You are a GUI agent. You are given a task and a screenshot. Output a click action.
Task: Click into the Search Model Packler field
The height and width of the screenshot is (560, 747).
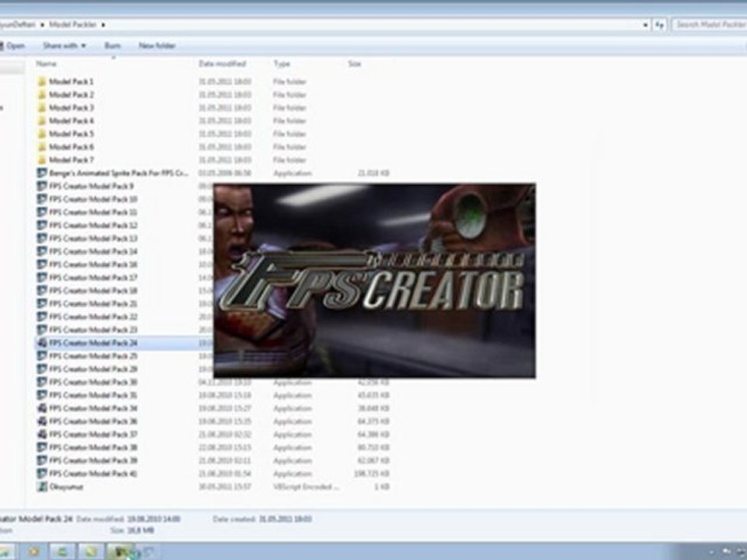click(x=710, y=25)
